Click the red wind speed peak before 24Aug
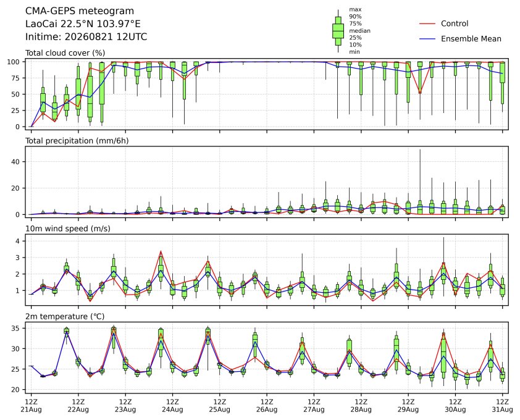The height and width of the screenshot is (420, 520). click(161, 251)
